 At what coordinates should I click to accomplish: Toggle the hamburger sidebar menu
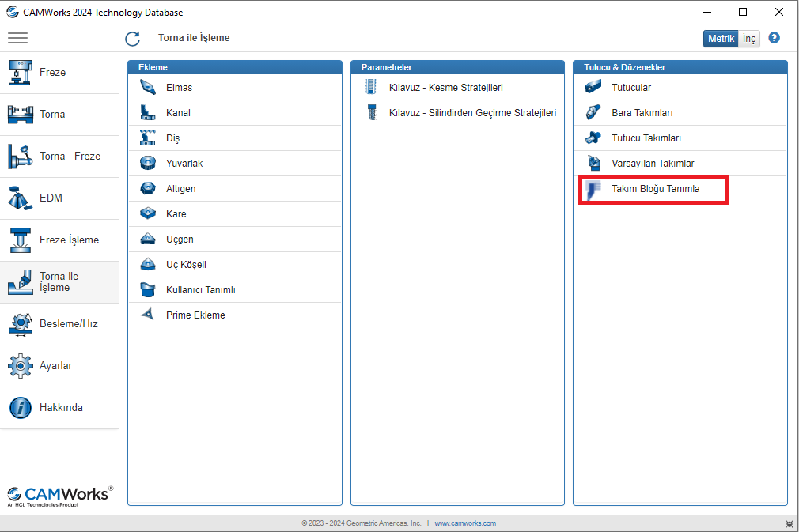pyautogui.click(x=17, y=38)
